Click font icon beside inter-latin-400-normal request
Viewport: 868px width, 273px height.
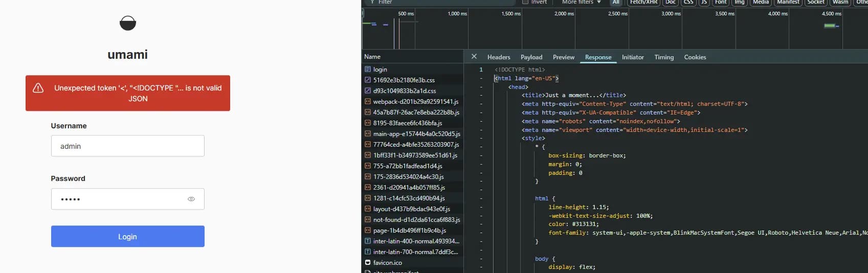click(x=367, y=241)
